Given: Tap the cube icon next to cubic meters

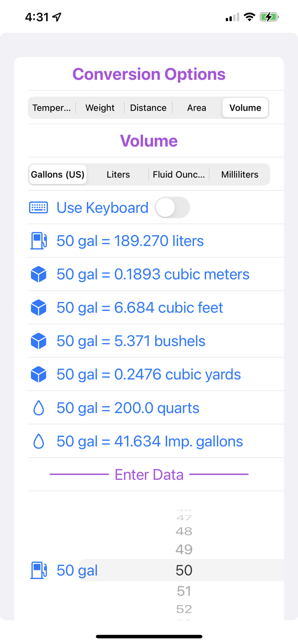Looking at the screenshot, I should click(x=38, y=274).
